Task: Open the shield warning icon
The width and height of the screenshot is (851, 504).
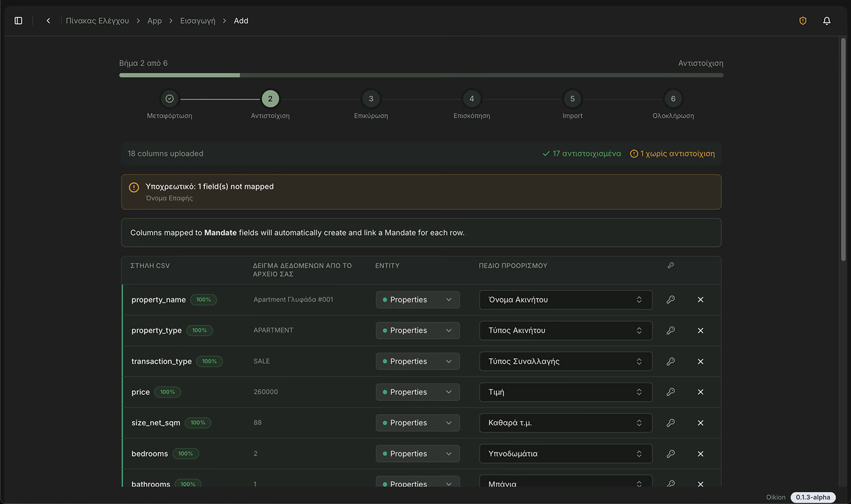Action: point(803,21)
